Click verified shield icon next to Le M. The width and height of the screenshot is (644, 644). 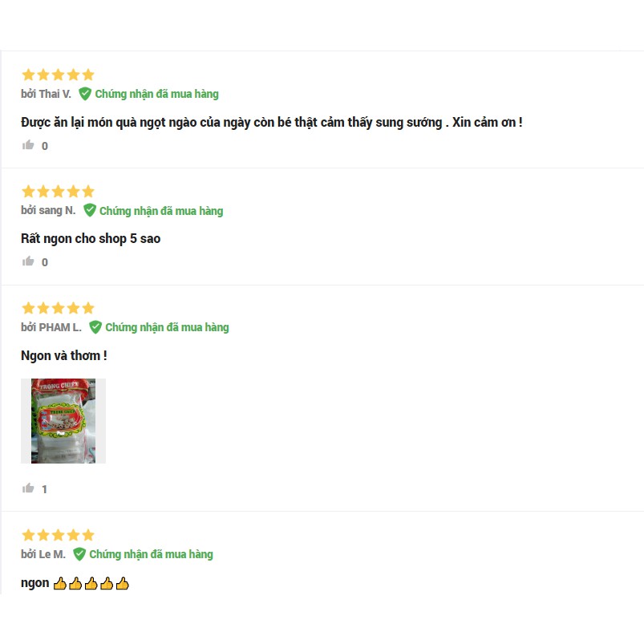[79, 554]
